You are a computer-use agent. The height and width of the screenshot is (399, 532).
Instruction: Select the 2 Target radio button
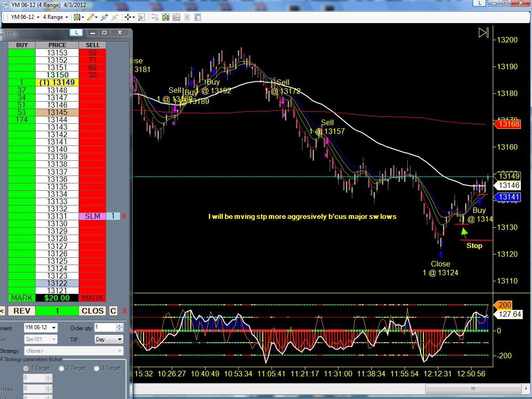[61, 368]
